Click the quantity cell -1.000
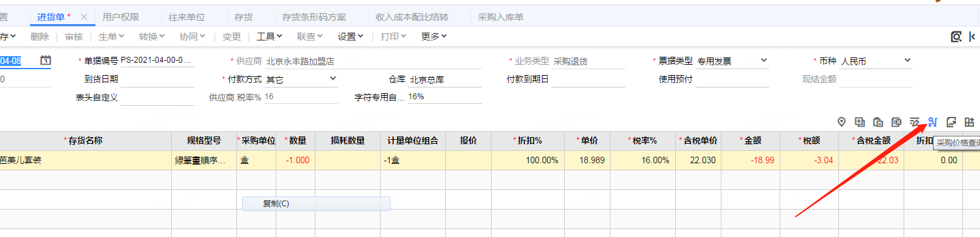 pos(296,161)
